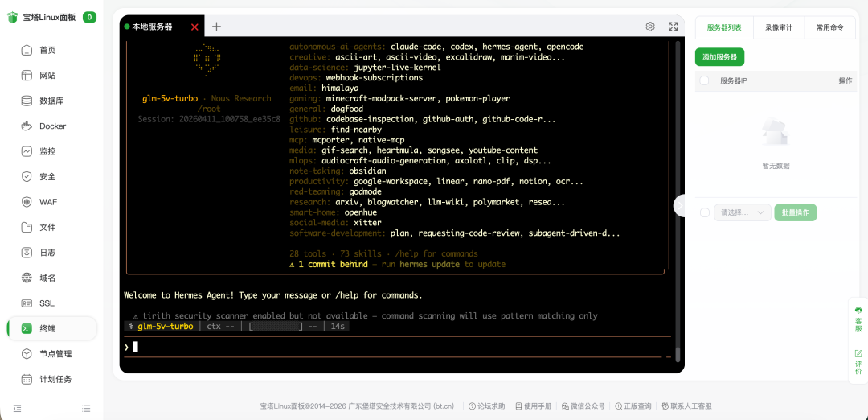This screenshot has height=420, width=868.
Task: Click the Session 20260411_100758_ee35c8 text
Action: 209,119
